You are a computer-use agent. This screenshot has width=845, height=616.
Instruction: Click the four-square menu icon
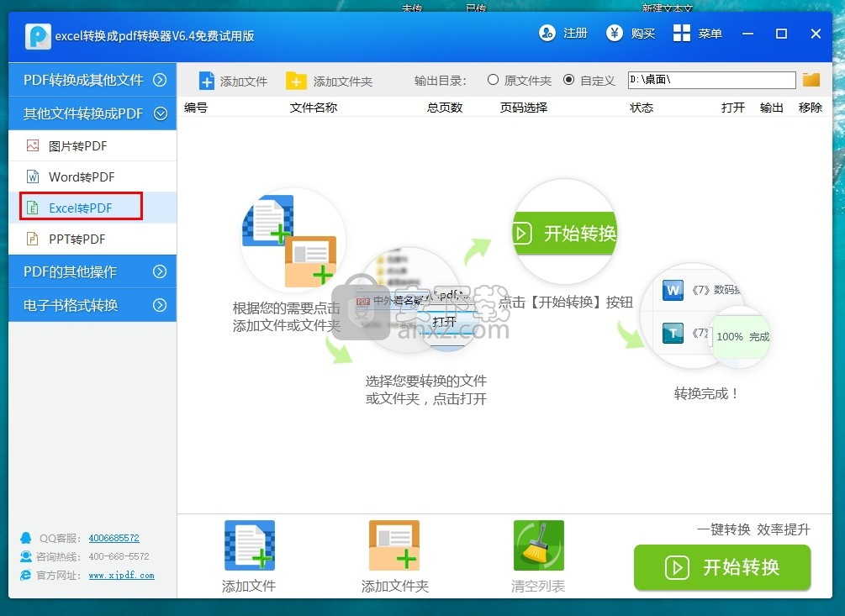point(682,34)
